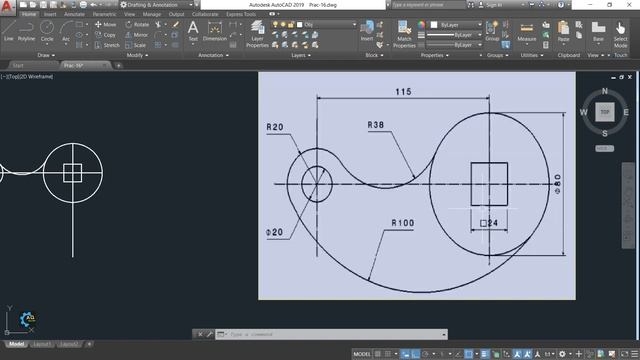Select the Polyline tool

click(x=26, y=31)
